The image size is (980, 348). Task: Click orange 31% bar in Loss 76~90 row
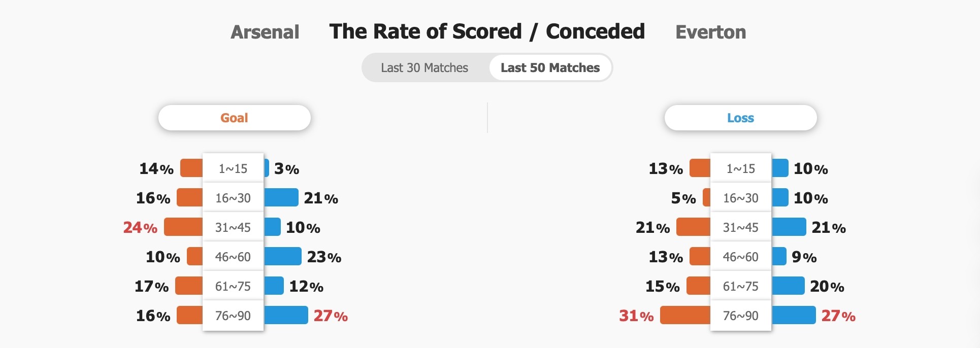click(685, 315)
